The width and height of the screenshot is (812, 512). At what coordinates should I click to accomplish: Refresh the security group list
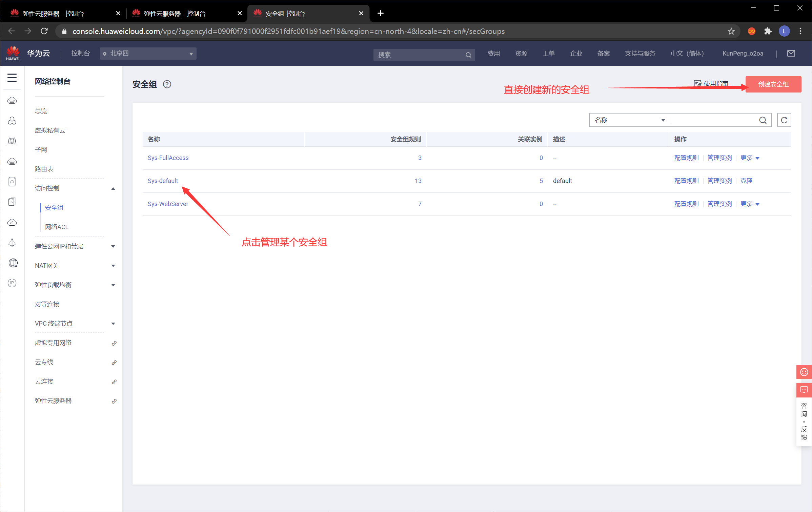pos(784,120)
